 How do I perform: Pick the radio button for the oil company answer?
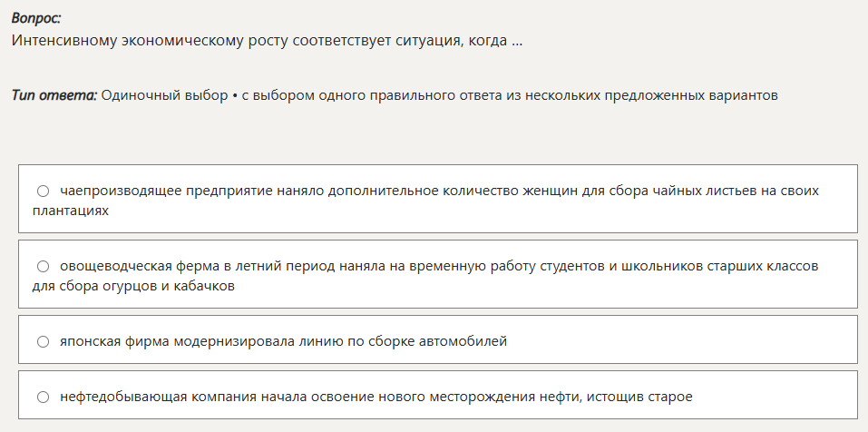point(43,397)
